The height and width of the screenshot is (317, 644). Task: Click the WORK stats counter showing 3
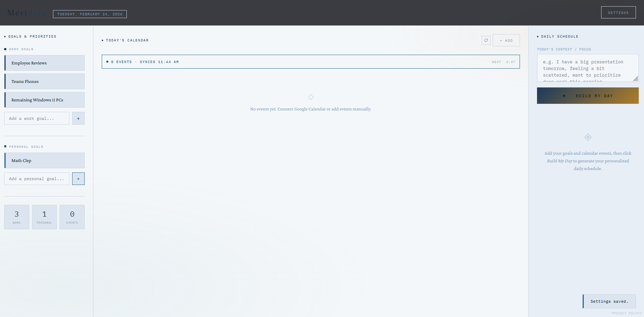[x=16, y=217]
